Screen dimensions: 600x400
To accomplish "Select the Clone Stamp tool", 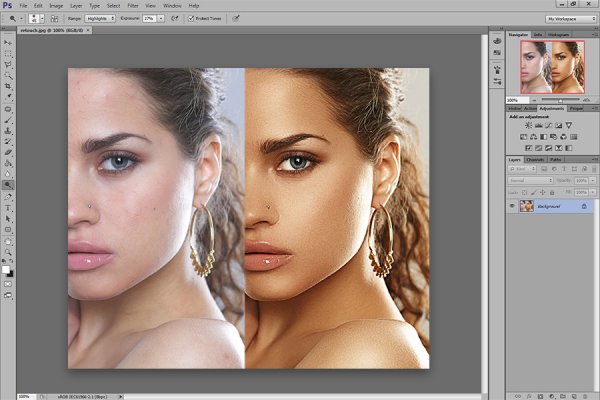I will pyautogui.click(x=8, y=131).
